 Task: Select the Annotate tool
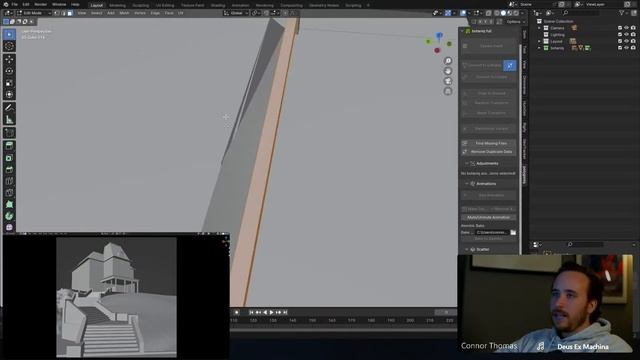click(9, 108)
